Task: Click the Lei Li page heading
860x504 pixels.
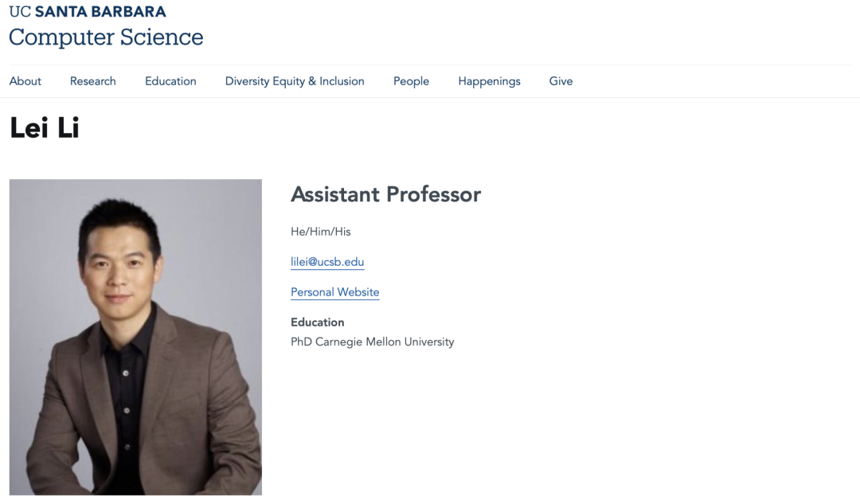Action: [x=45, y=128]
